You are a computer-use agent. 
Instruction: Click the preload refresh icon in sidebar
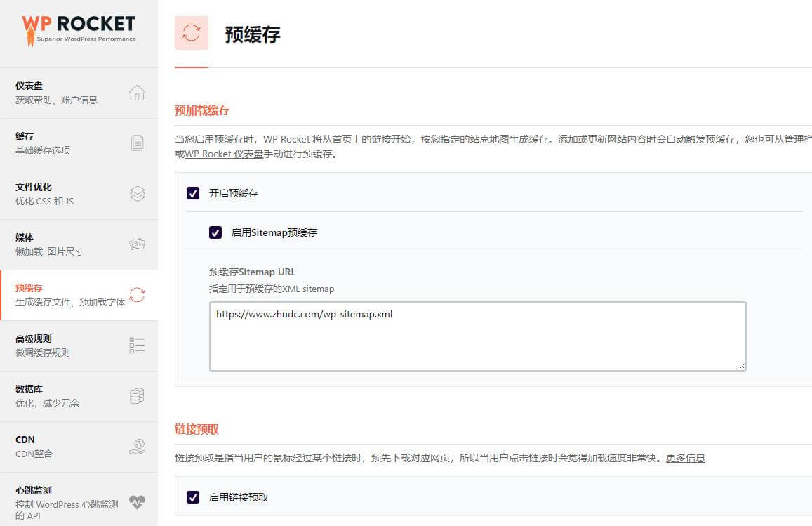coord(138,295)
